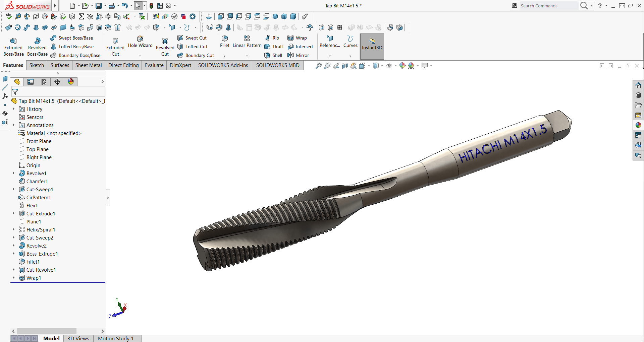Expand the Cut-Extrude1 feature
Screen dimensions: 644x342
pyautogui.click(x=14, y=214)
